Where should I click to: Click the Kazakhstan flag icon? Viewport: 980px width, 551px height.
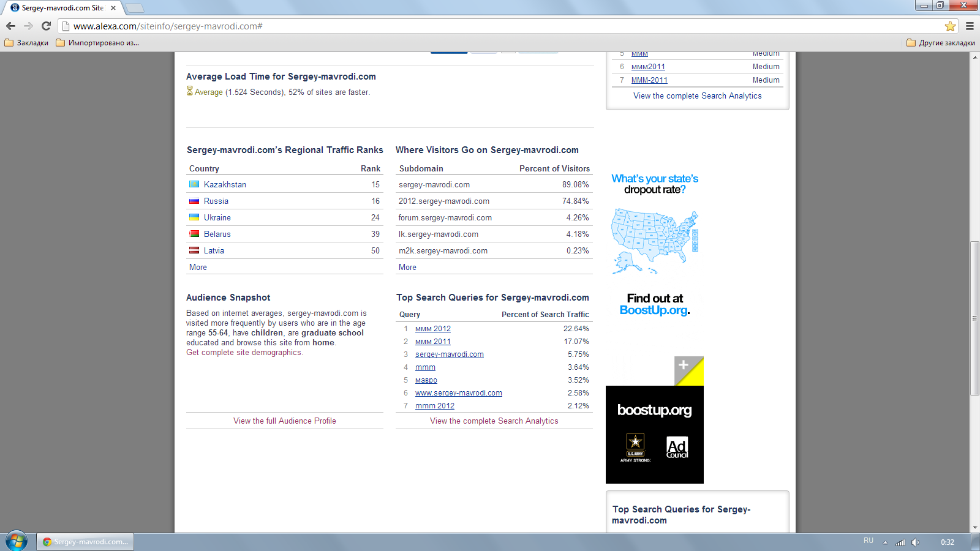tap(194, 184)
